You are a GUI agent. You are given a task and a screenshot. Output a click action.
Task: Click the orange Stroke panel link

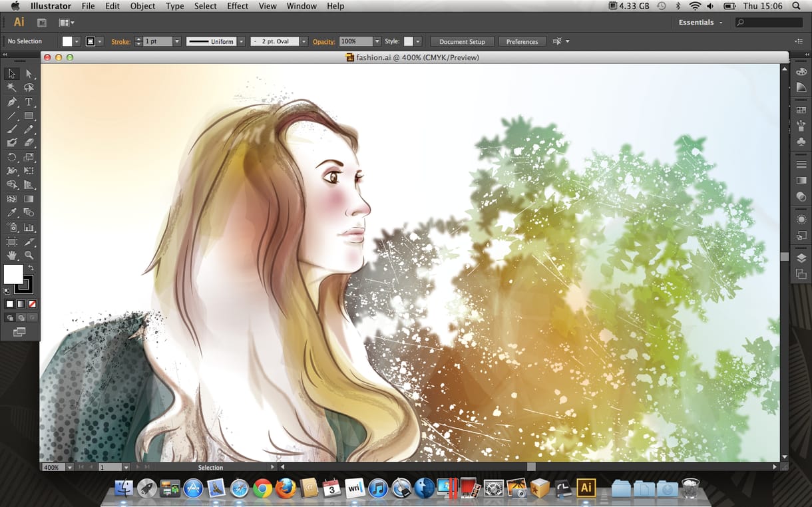pyautogui.click(x=120, y=41)
